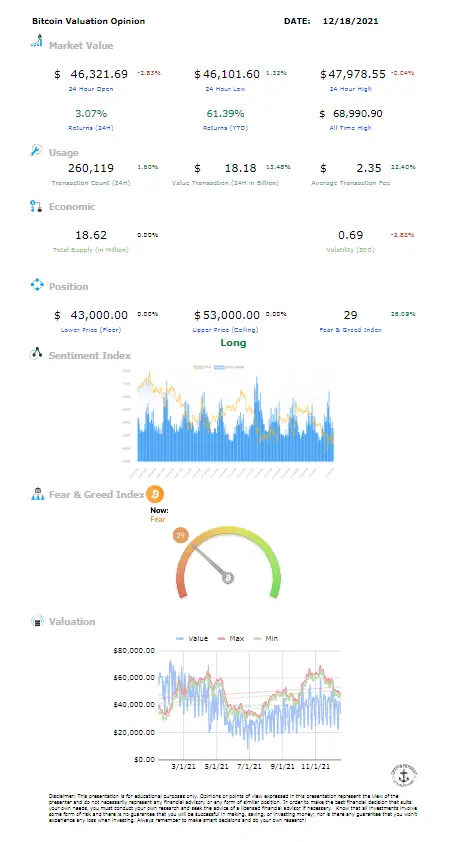Viewport: 459px width, 842px height.
Task: Click the anchor logo near the disclaimer
Action: tap(404, 776)
